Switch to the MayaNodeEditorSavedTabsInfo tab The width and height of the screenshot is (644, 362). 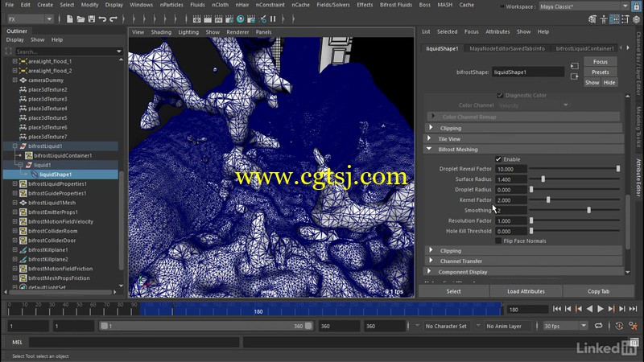pos(507,48)
